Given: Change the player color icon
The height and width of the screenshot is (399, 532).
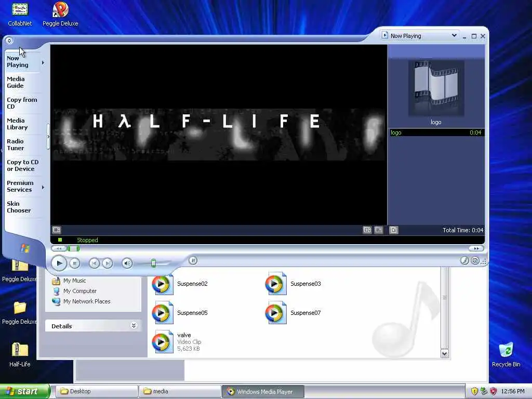Looking at the screenshot, I should [464, 261].
